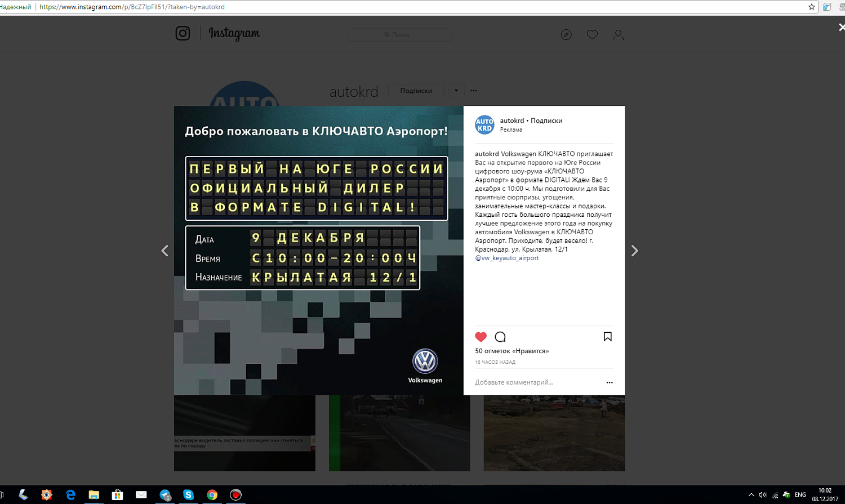Open autokrd username in post header

512,121
